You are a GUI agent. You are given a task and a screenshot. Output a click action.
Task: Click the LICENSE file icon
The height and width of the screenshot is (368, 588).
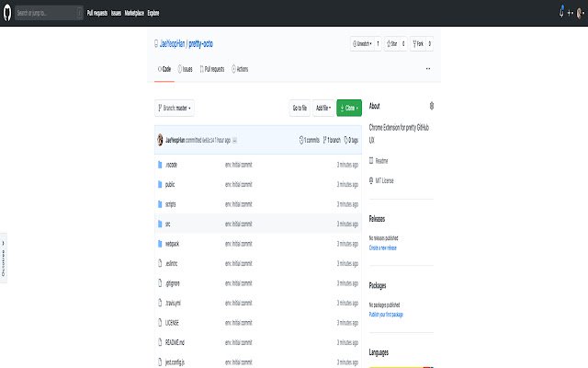[160, 323]
